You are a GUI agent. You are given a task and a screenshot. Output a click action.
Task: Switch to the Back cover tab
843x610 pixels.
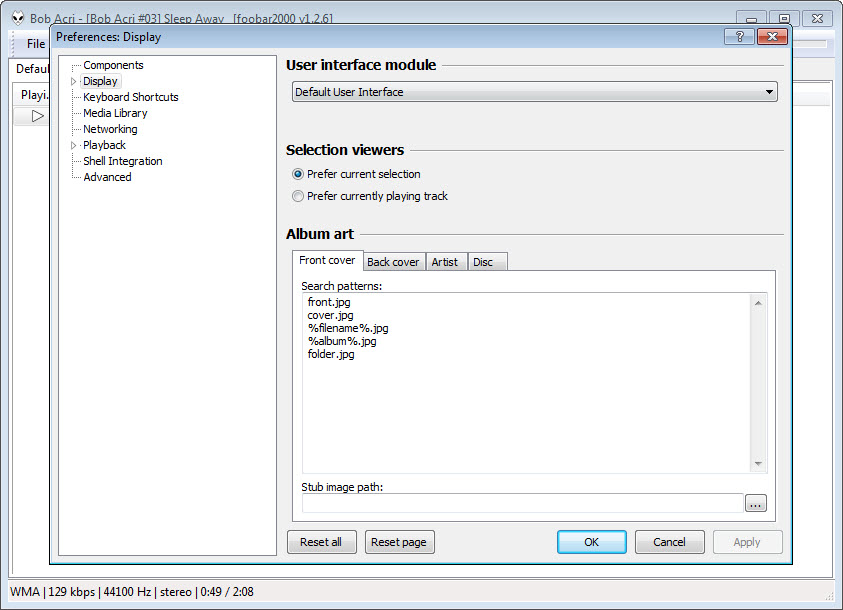tap(393, 262)
